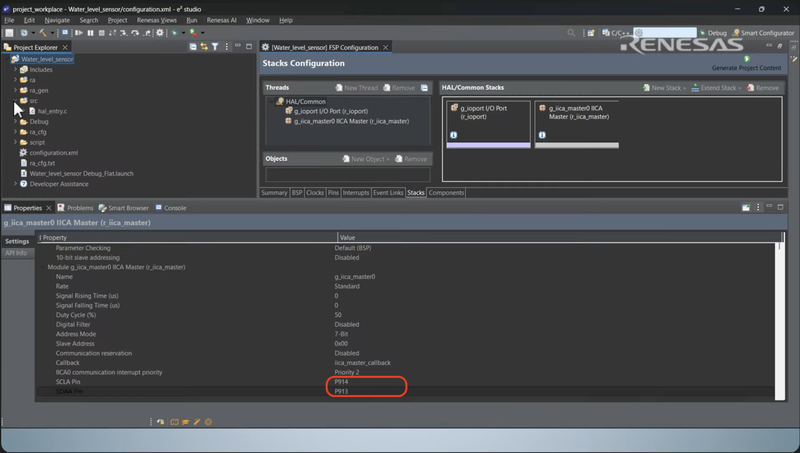Image resolution: width=800 pixels, height=453 pixels.
Task: Click the icon beside Remove in Threads header
Action: (x=424, y=88)
